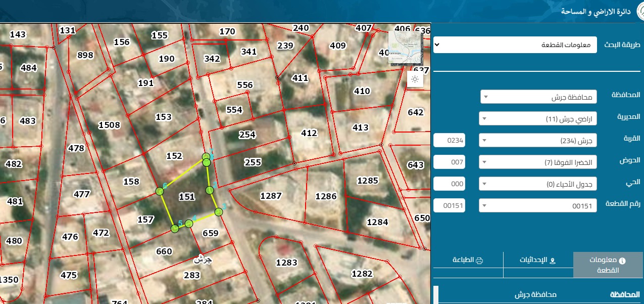Click the overview mini-map thumbnail

(x=405, y=47)
